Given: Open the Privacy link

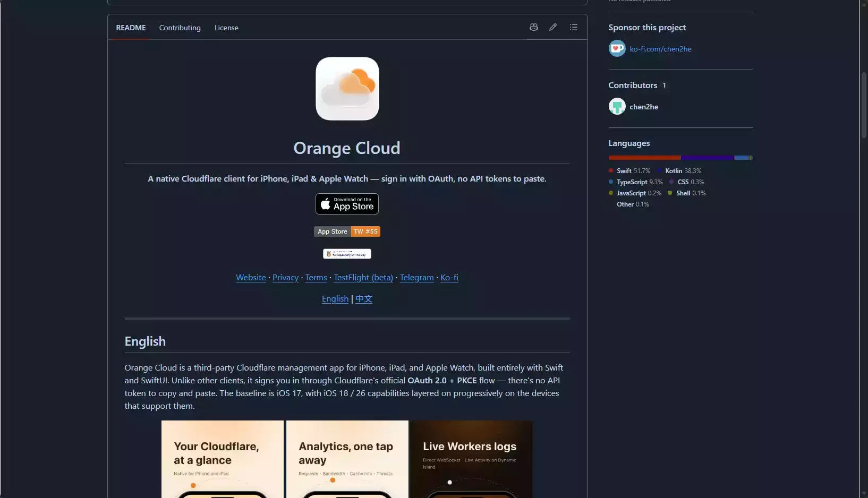Looking at the screenshot, I should coord(285,277).
